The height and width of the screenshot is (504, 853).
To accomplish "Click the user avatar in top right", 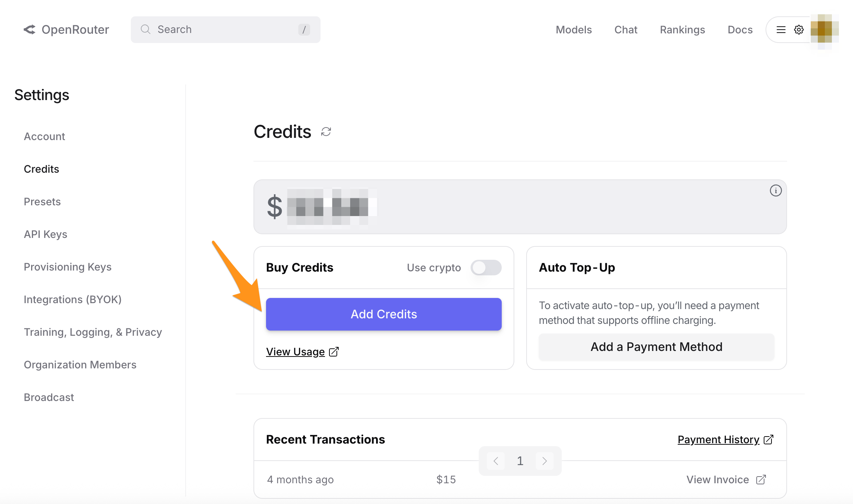I will [x=824, y=30].
